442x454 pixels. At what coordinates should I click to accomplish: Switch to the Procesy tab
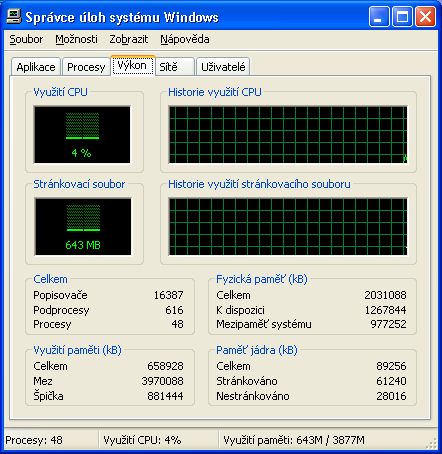coord(86,67)
